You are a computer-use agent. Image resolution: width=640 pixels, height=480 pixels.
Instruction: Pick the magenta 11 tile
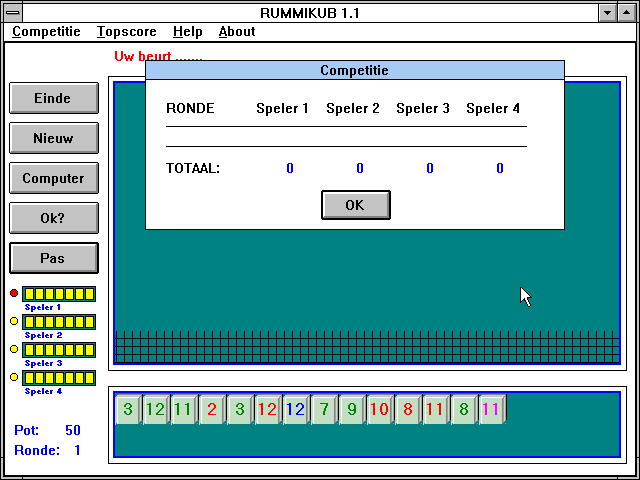click(491, 409)
